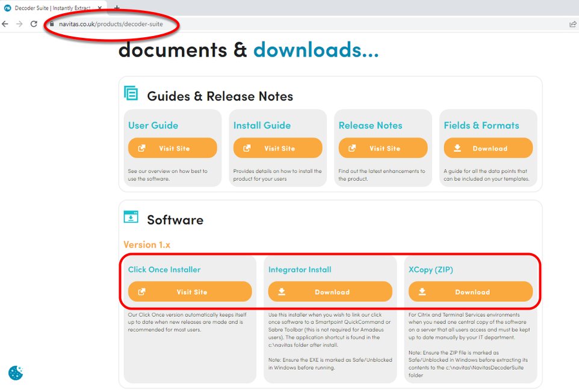
Task: Open the cookie settings icon
Action: (16, 372)
